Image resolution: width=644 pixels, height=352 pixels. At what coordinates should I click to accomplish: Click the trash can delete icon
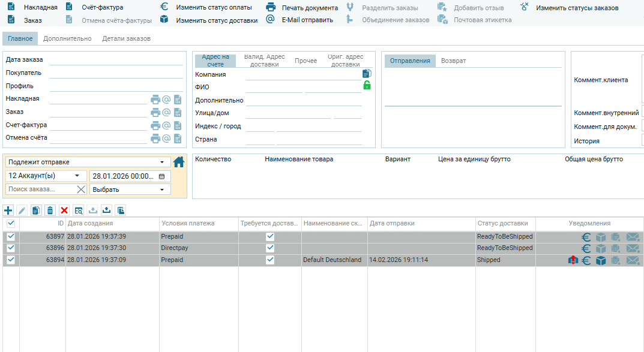pos(50,210)
